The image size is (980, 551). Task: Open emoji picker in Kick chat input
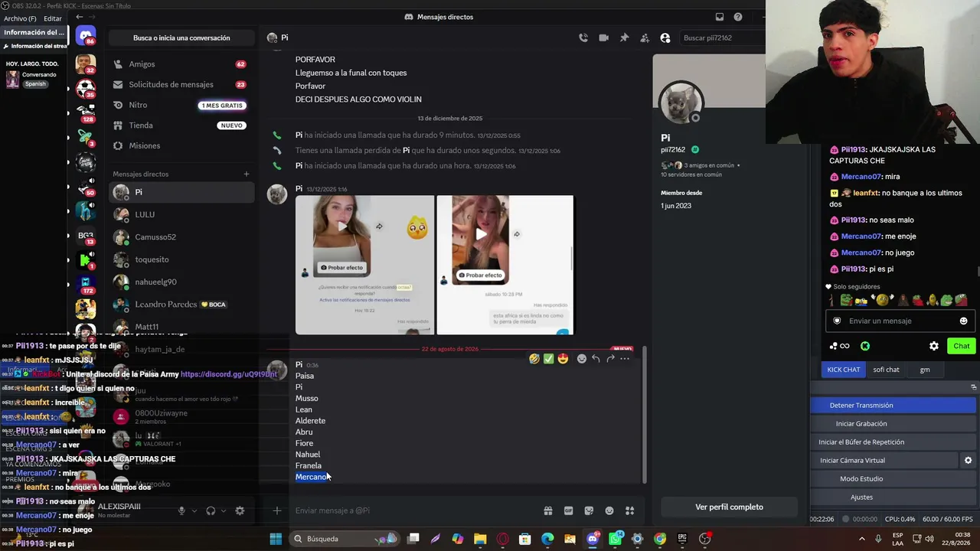964,321
